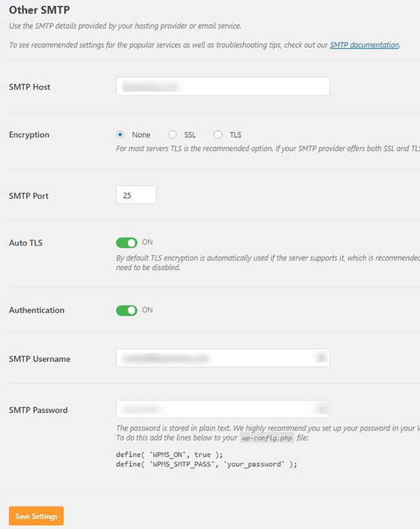Click icon inside SMTP Password field
This screenshot has height=529, width=420.
[x=320, y=409]
